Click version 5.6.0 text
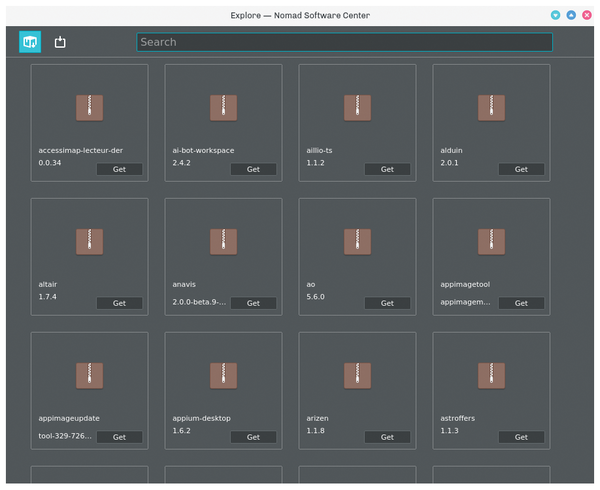 click(315, 296)
